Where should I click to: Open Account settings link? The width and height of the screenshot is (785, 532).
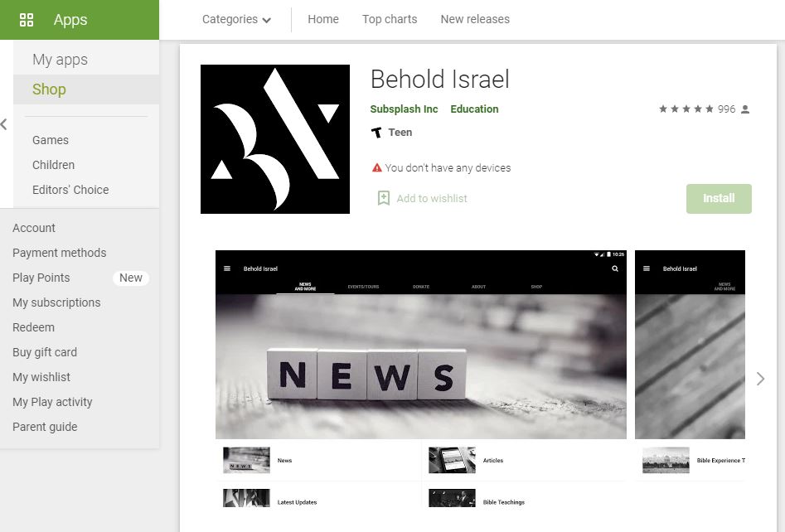tap(34, 228)
